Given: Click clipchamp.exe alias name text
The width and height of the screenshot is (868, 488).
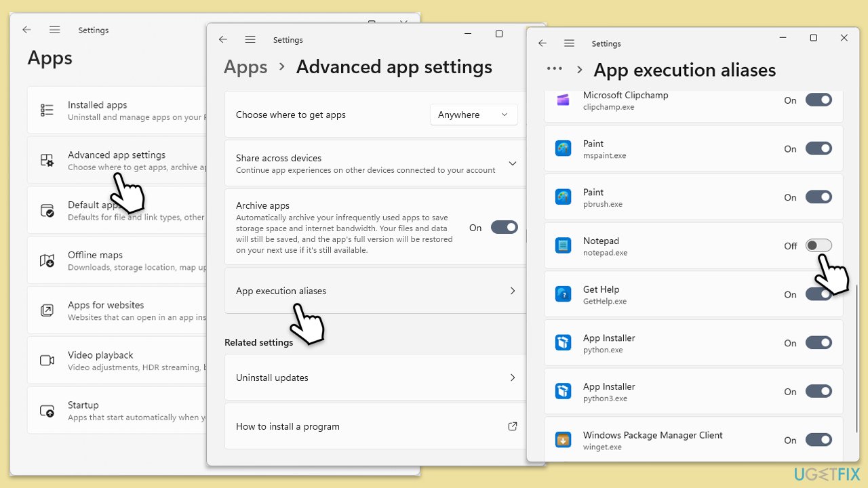Looking at the screenshot, I should (609, 107).
